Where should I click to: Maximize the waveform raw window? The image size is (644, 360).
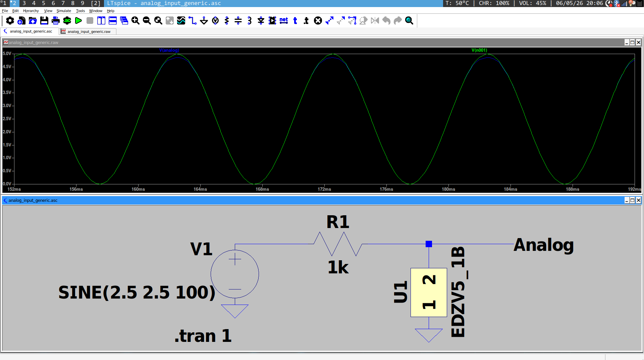click(x=632, y=42)
